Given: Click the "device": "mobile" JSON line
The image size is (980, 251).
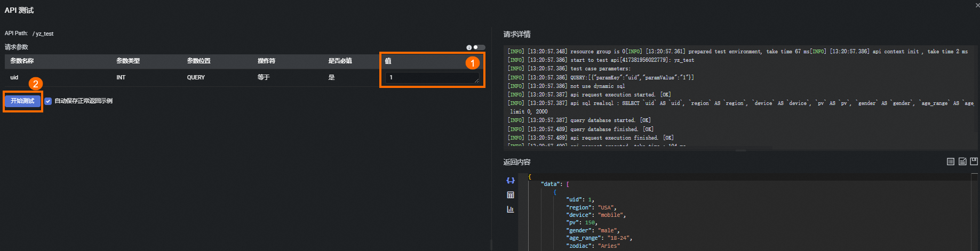Looking at the screenshot, I should 596,215.
